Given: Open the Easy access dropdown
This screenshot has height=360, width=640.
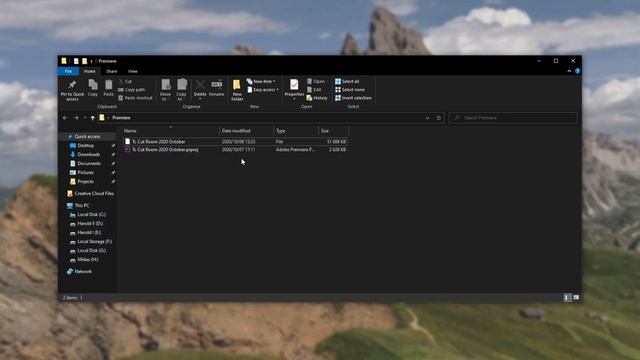Looking at the screenshot, I should pos(263,90).
